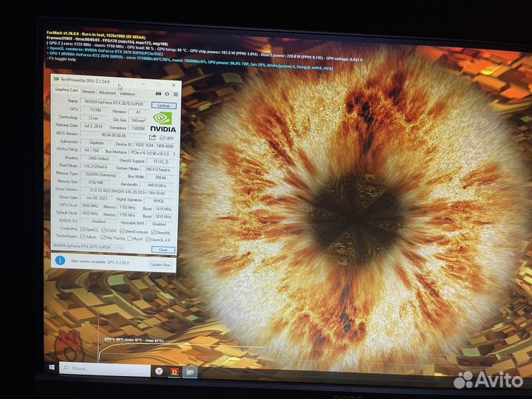Screen dimensions: 532x399
Task: Switch to the Validation tab
Action: pyautogui.click(x=128, y=94)
